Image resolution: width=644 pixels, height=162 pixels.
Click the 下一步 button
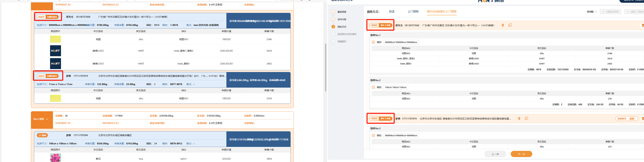click(521, 154)
